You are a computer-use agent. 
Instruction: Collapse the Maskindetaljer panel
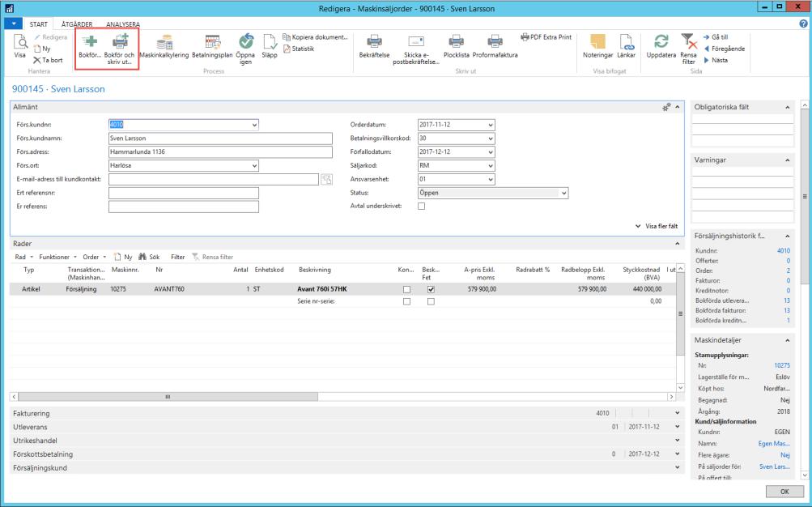tap(787, 340)
